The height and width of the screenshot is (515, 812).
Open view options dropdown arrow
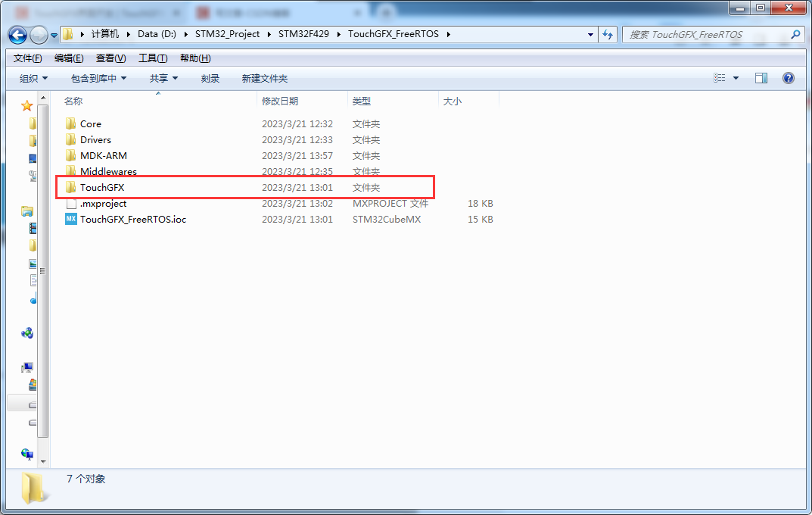(736, 78)
